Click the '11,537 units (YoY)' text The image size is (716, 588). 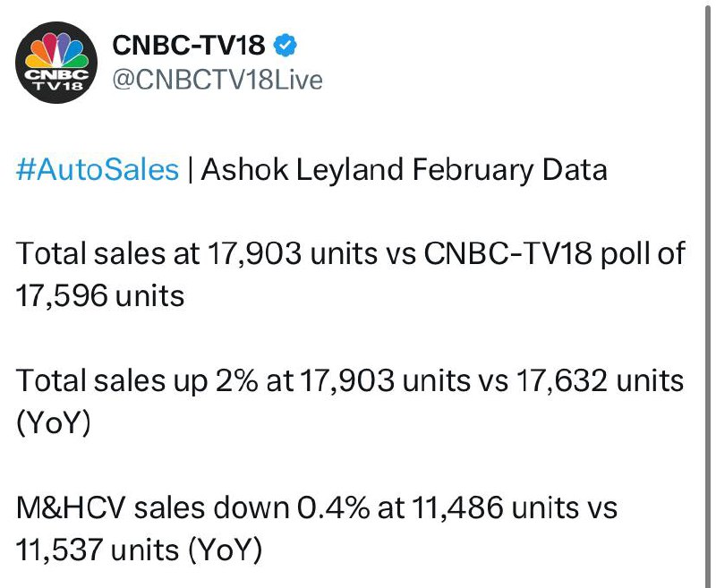point(140,550)
